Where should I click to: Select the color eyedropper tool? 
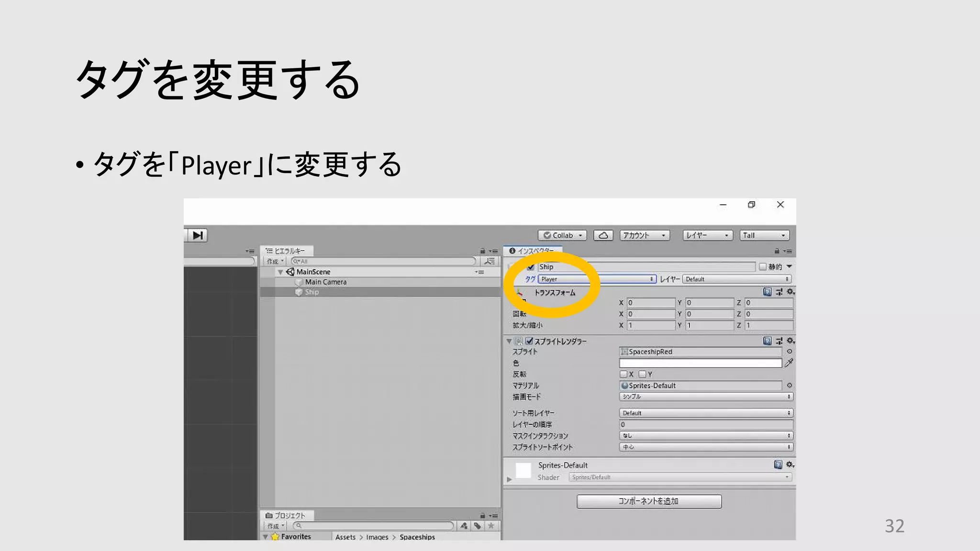click(789, 363)
